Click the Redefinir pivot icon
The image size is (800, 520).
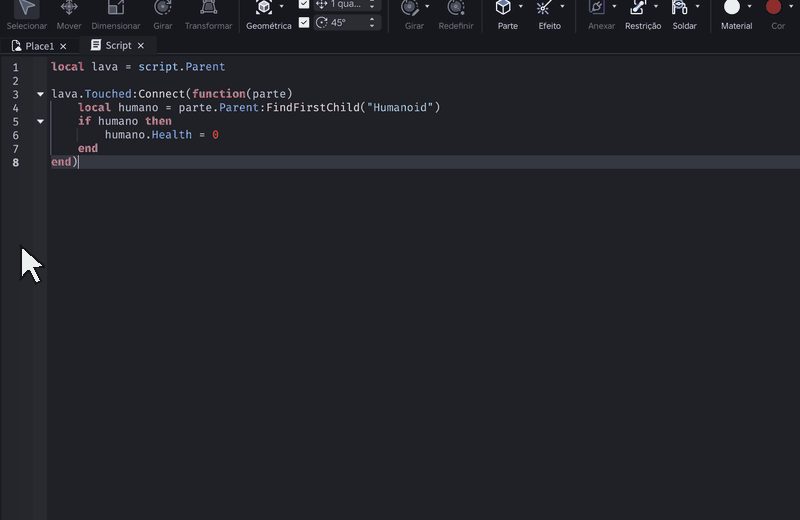point(456,7)
